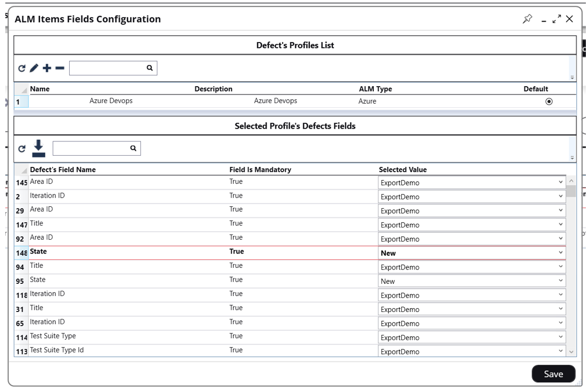The width and height of the screenshot is (588, 388).
Task: Click the search magnifier in profiles toolbar
Action: (x=149, y=68)
